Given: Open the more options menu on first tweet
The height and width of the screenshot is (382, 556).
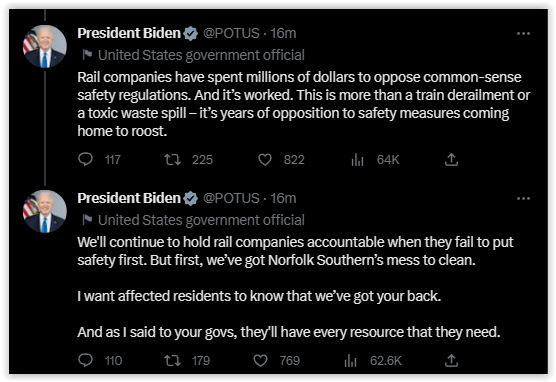Looking at the screenshot, I should pos(523,33).
